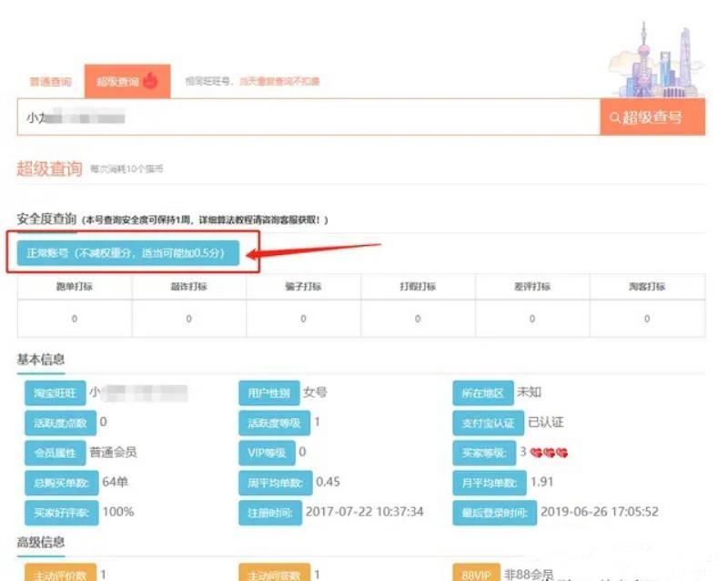The image size is (728, 581).
Task: Select the 超级查询 tab
Action: coord(117,81)
